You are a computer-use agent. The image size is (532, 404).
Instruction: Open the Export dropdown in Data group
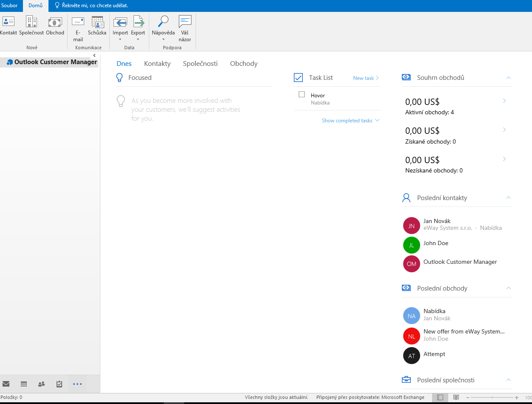tap(138, 29)
